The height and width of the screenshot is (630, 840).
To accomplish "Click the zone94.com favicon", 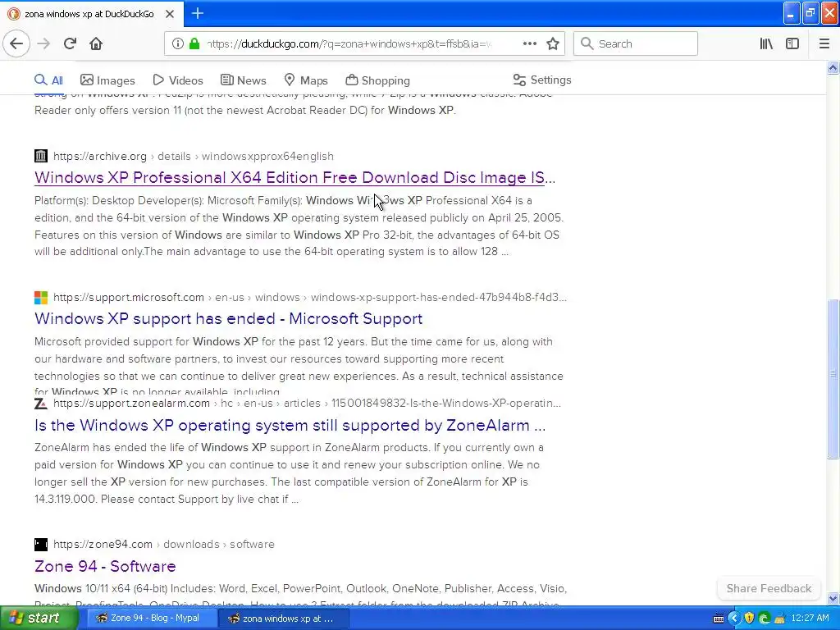I will 41,545.
